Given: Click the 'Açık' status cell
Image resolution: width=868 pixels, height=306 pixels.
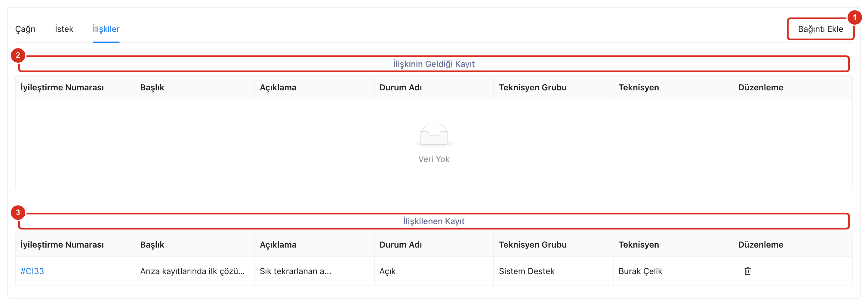Looking at the screenshot, I should (x=434, y=271).
